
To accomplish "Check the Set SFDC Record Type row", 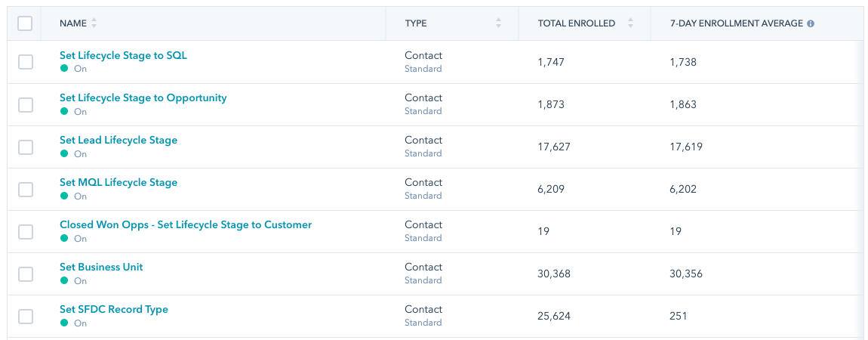I will tap(26, 316).
